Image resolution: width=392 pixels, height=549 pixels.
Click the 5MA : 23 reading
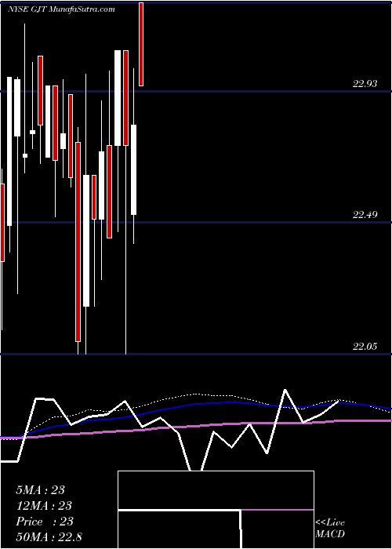(x=40, y=490)
